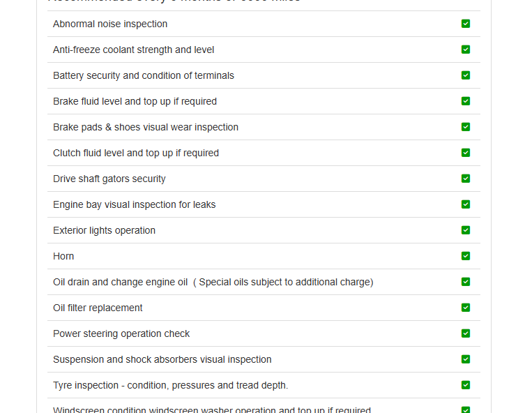
Task: Click the Battery security and terminals checkmark
Action: pos(466,75)
